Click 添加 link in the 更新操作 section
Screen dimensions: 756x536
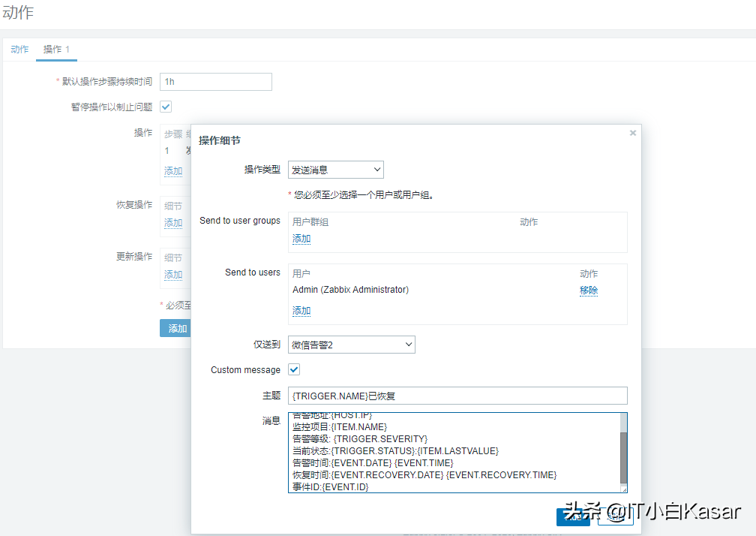pyautogui.click(x=173, y=275)
